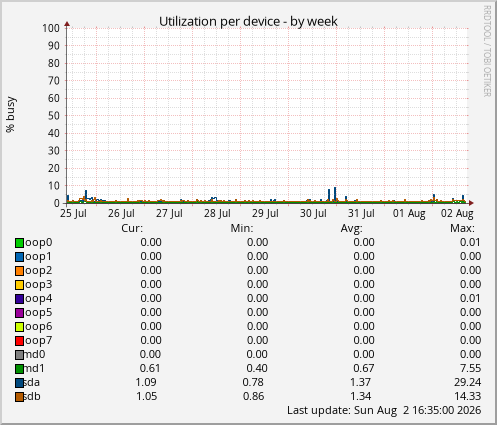Click the 'oop7' legend label
The image size is (497, 425).
tap(39, 340)
